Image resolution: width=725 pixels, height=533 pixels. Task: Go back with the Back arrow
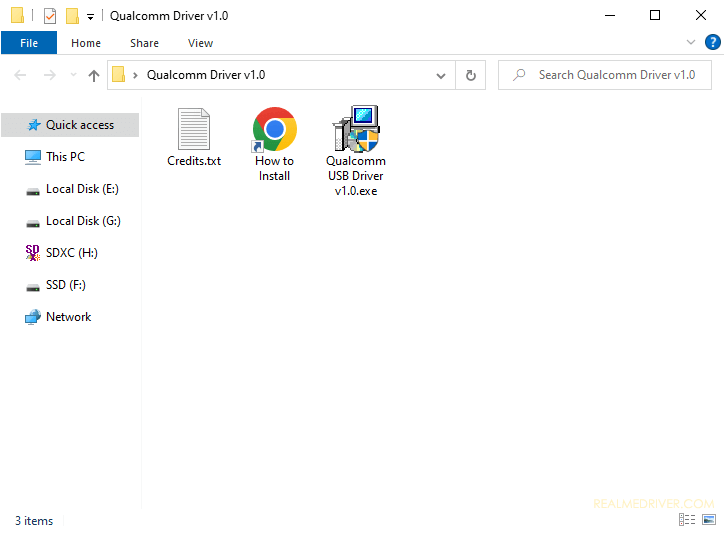pyautogui.click(x=20, y=75)
